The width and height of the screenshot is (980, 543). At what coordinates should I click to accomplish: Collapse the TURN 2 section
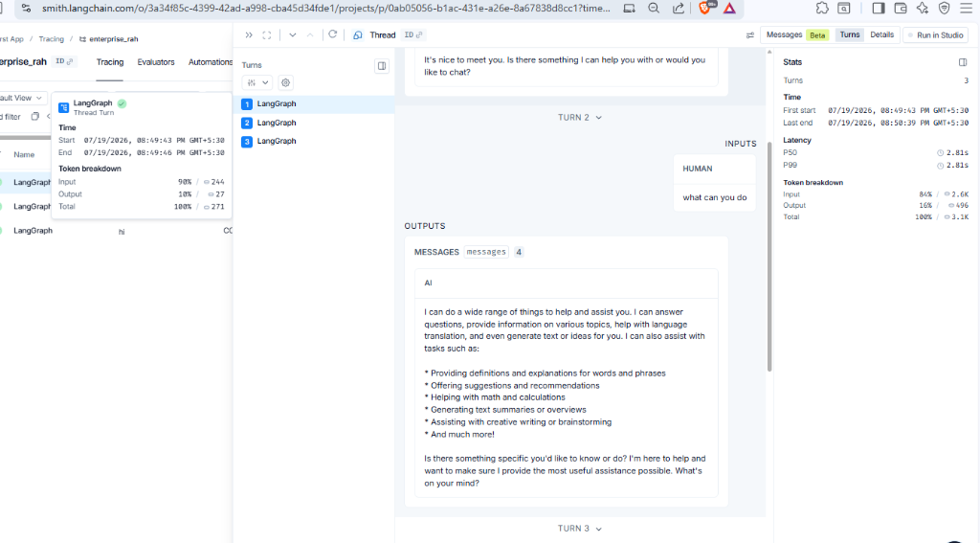pos(579,118)
